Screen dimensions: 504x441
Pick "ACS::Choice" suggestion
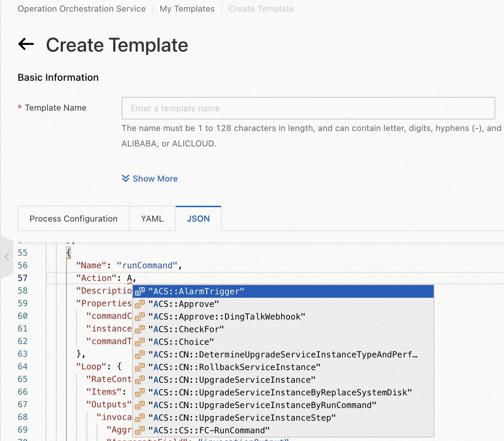click(x=283, y=342)
